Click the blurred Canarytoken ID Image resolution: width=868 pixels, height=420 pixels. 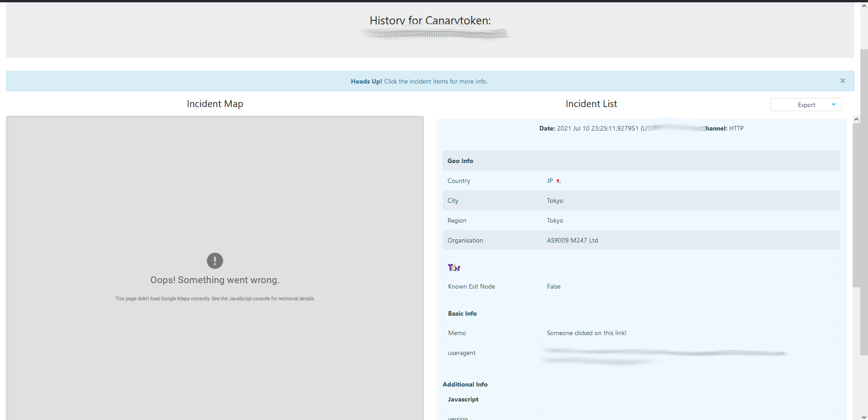click(x=435, y=33)
